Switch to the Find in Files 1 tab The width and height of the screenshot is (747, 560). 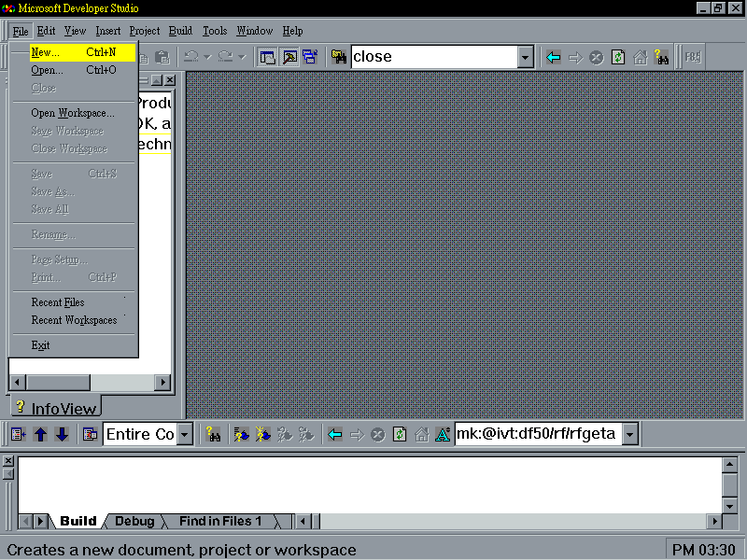[x=220, y=522]
